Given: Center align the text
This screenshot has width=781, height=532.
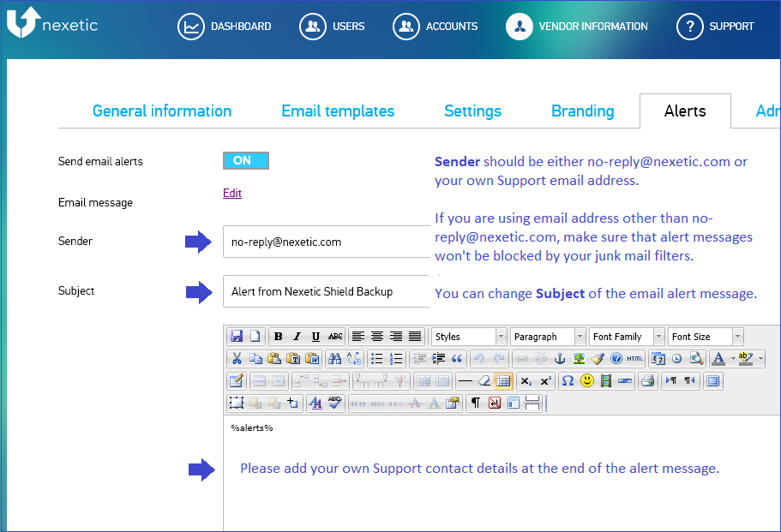Looking at the screenshot, I should (377, 337).
